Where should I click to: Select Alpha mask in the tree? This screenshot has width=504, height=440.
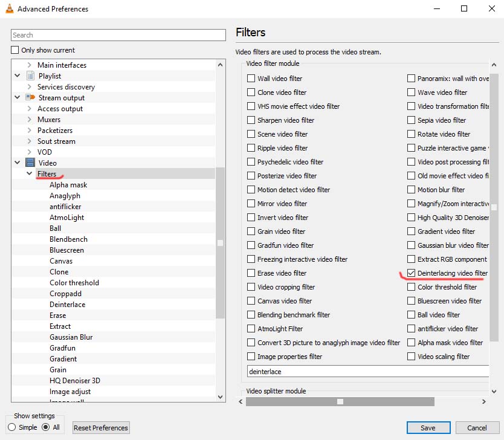pos(68,185)
